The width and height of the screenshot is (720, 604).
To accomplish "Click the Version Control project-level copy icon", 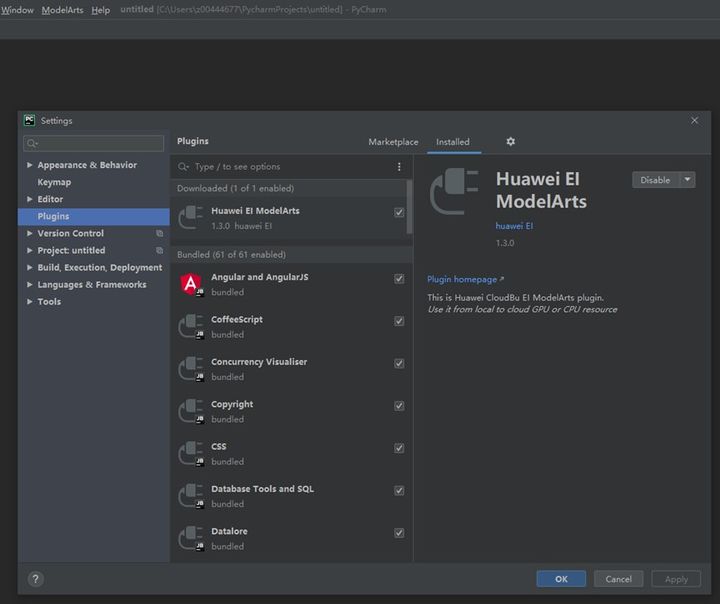I will [x=159, y=233].
